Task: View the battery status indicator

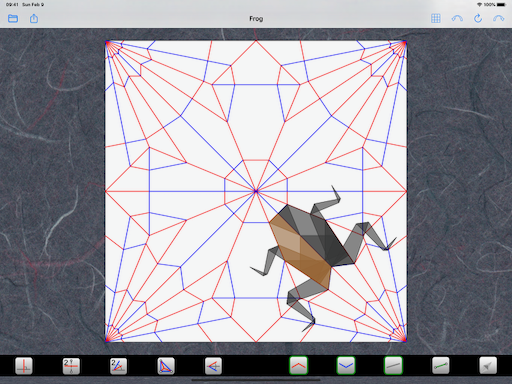Action: 501,5
